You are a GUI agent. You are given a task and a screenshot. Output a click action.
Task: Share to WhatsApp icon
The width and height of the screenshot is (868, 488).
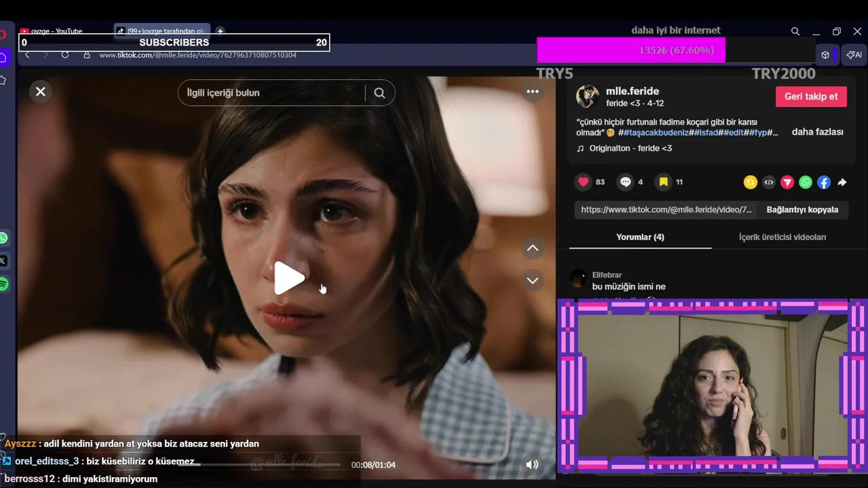pos(805,182)
